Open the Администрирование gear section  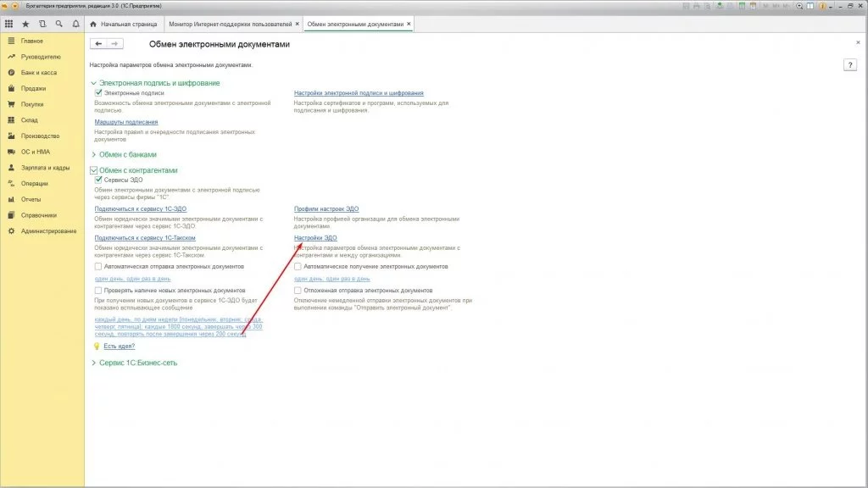[49, 231]
